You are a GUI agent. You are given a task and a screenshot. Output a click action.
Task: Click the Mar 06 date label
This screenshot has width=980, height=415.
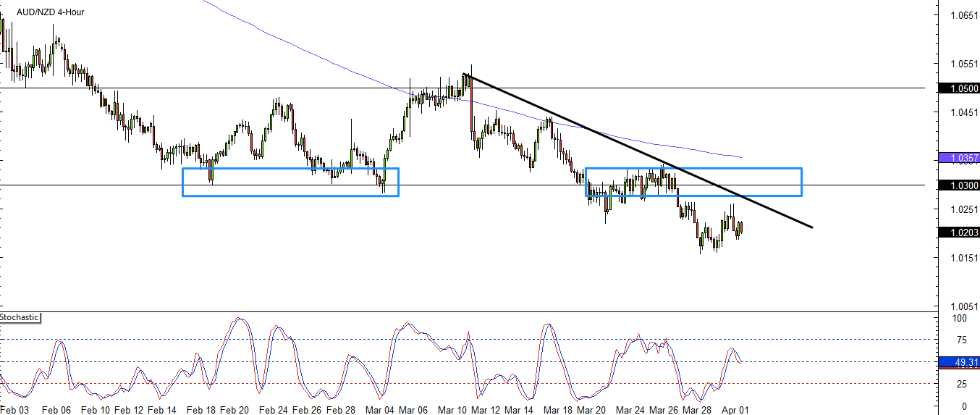(x=413, y=410)
